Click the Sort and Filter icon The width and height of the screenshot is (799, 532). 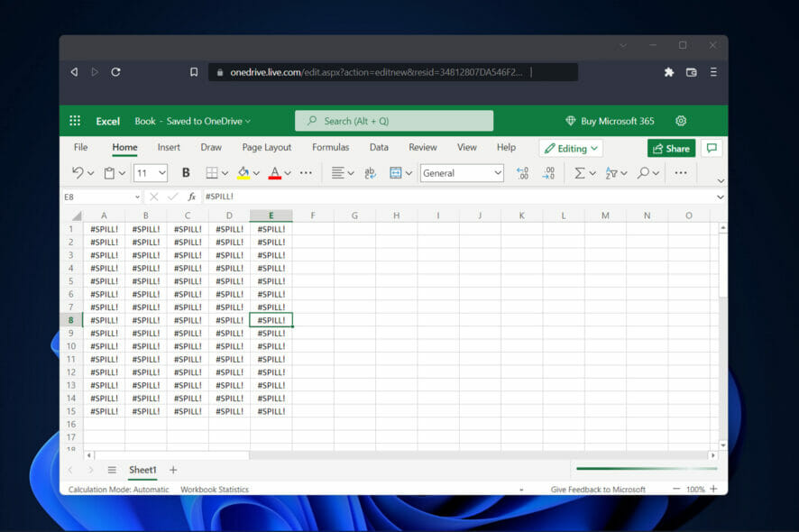611,173
